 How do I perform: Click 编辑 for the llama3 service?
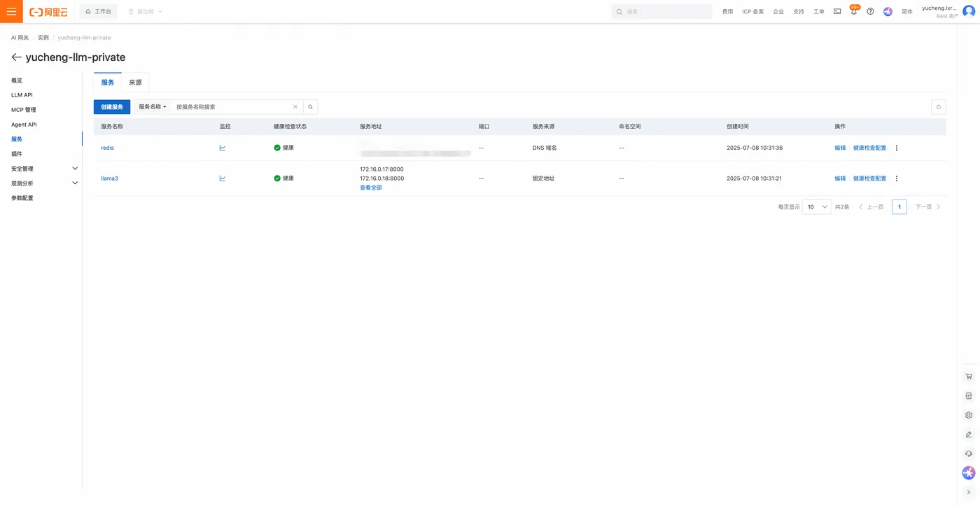tap(840, 178)
